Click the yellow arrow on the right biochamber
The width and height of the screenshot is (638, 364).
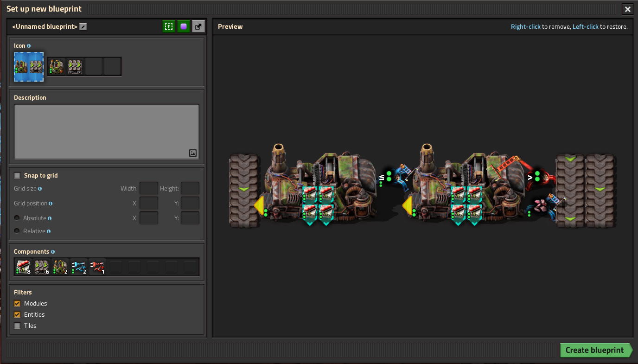pyautogui.click(x=408, y=205)
